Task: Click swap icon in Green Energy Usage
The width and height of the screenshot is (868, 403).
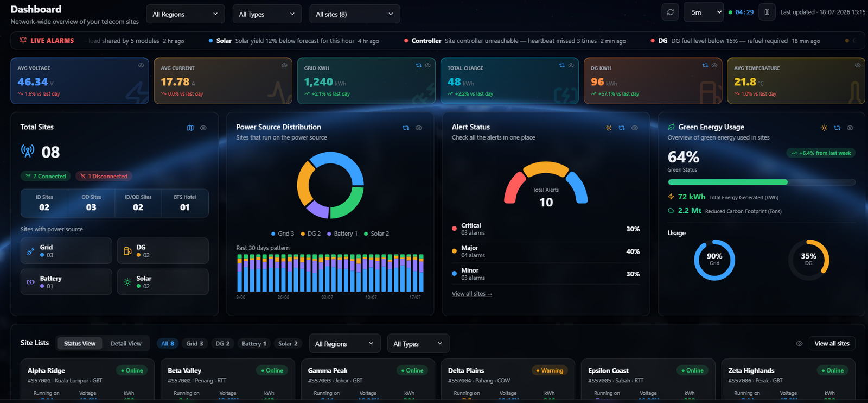Action: tap(837, 128)
